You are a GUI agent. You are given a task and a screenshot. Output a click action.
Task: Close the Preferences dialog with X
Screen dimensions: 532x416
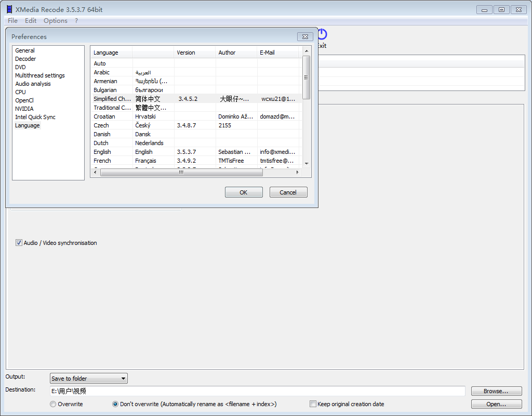click(304, 36)
